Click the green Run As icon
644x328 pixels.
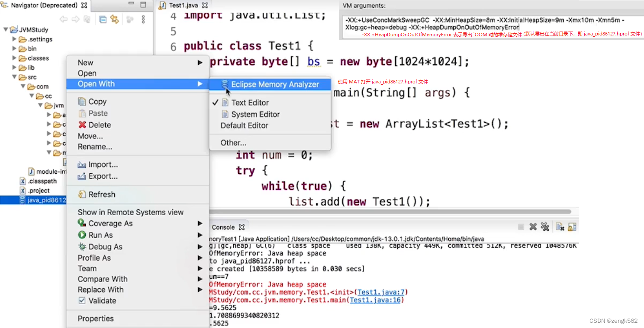(x=82, y=235)
